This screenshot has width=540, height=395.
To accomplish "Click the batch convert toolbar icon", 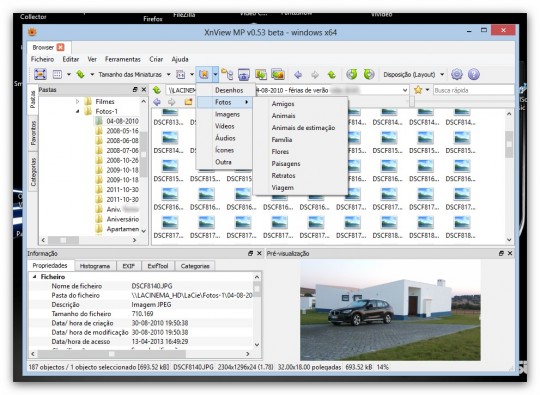I will coord(261,74).
